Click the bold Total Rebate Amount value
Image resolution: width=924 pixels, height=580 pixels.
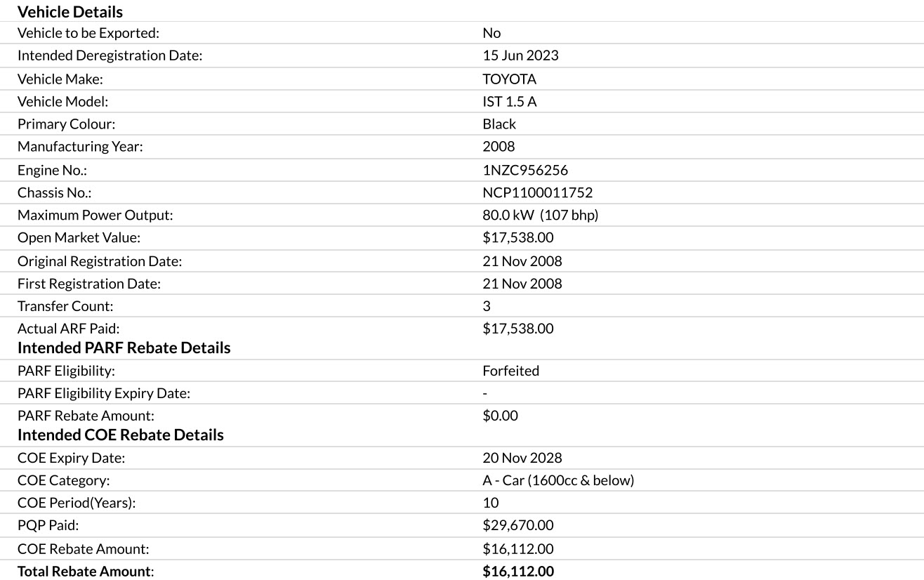tap(517, 572)
